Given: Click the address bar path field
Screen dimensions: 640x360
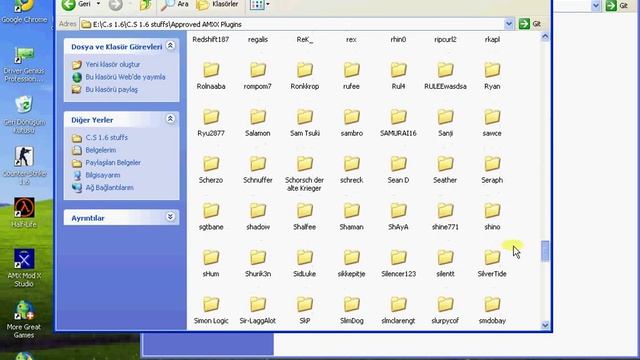Looking at the screenshot, I should tap(292, 24).
